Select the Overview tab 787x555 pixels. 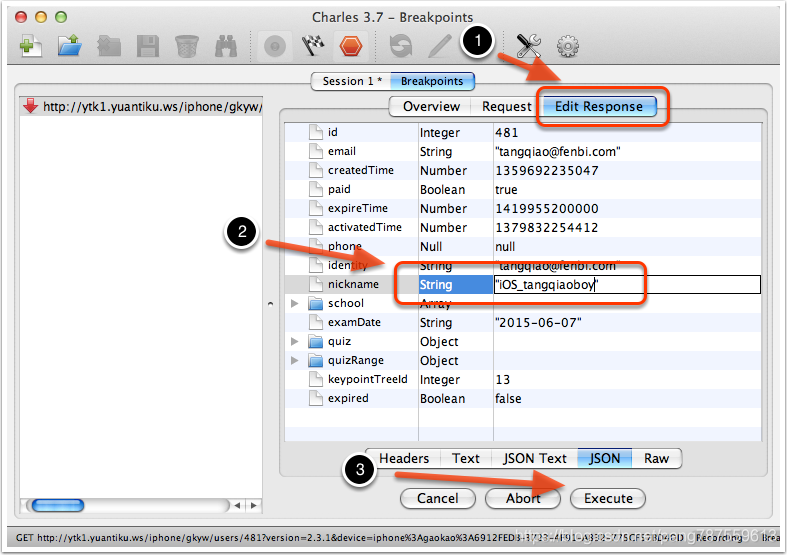pos(431,106)
